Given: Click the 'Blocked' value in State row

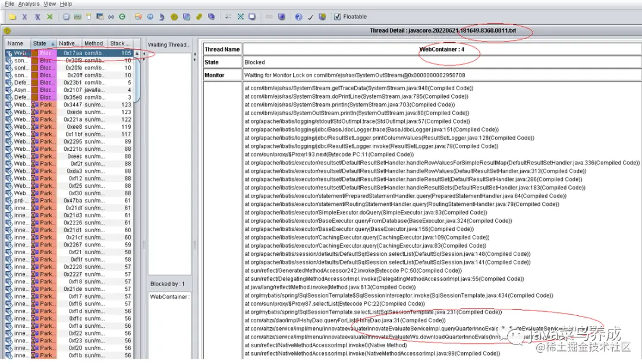Looking at the screenshot, I should (x=254, y=62).
